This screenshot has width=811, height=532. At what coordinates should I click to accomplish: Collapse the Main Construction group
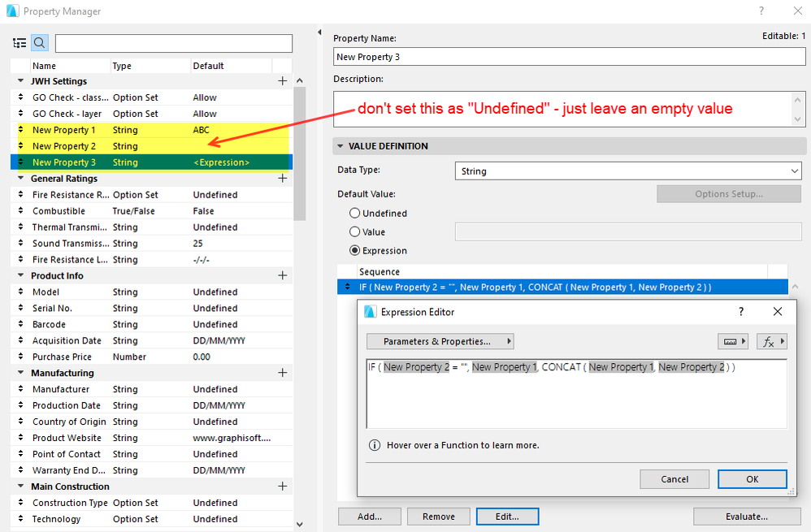click(20, 486)
